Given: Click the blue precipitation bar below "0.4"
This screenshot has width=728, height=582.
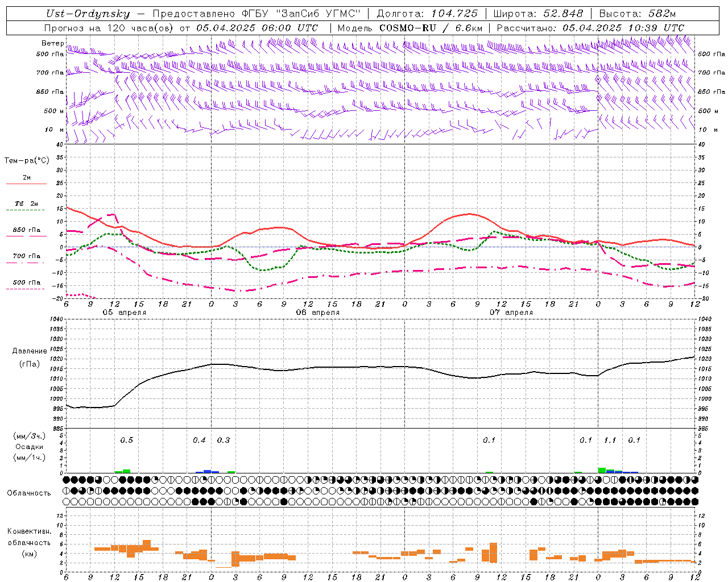Looking at the screenshot, I should (207, 472).
